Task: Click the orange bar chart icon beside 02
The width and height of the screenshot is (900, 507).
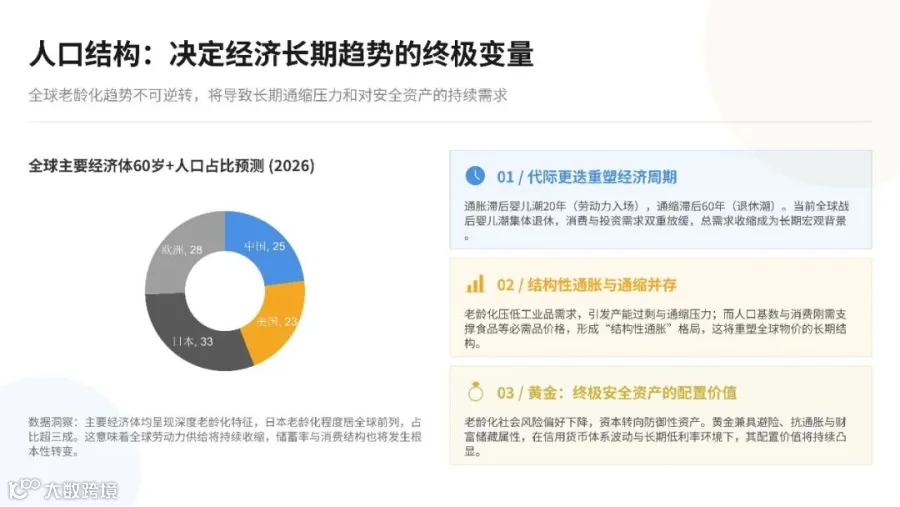Action: coord(475,284)
